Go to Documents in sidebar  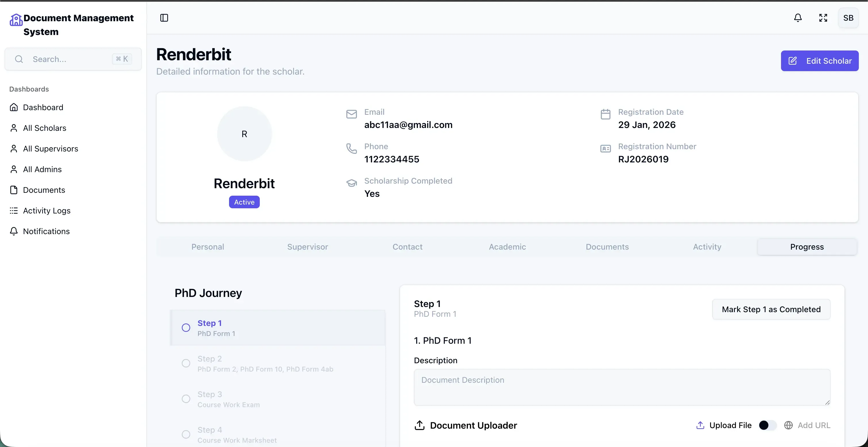44,190
